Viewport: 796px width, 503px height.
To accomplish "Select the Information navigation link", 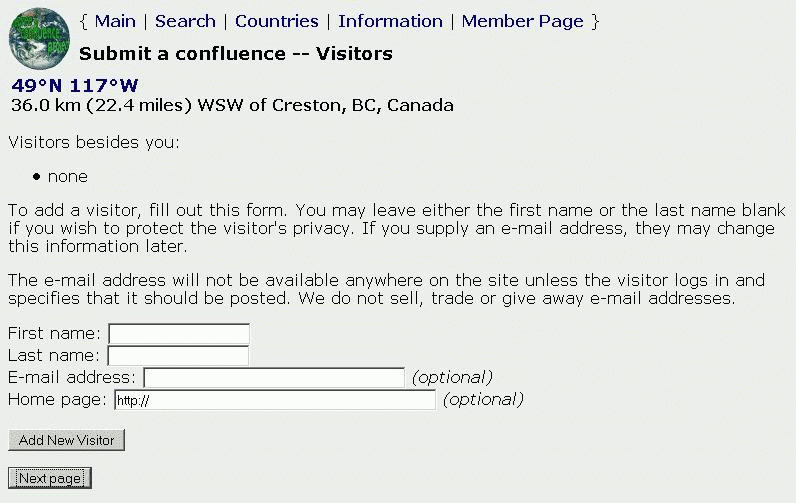I will pos(390,21).
